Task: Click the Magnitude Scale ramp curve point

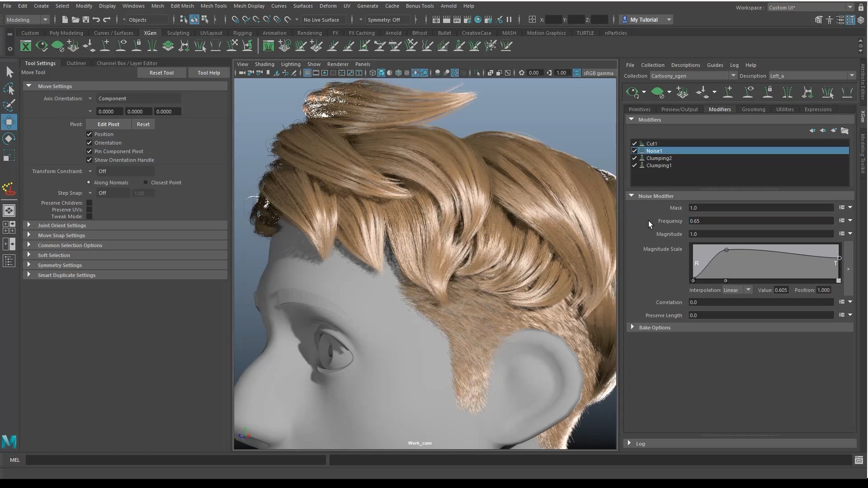Action: 726,250
